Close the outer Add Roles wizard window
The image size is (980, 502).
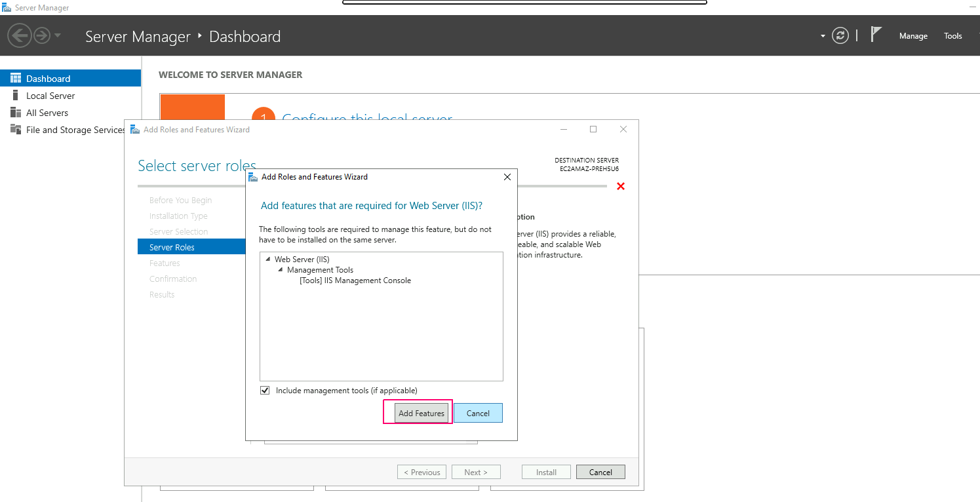[623, 129]
